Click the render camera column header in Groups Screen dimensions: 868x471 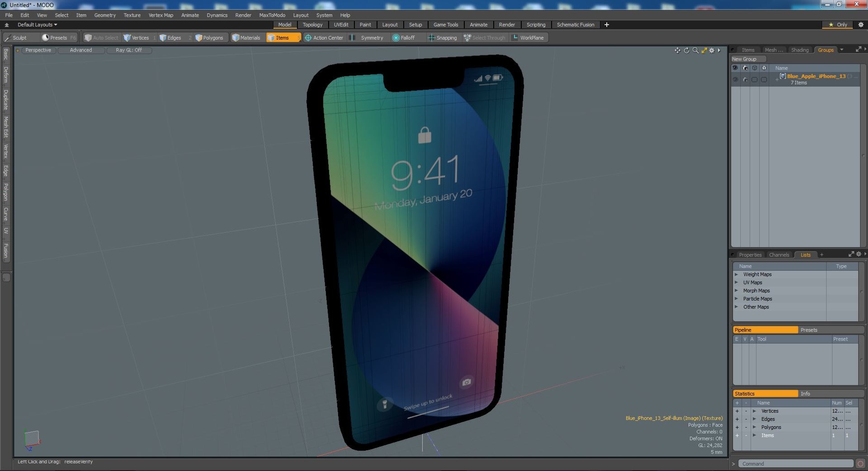click(x=745, y=68)
